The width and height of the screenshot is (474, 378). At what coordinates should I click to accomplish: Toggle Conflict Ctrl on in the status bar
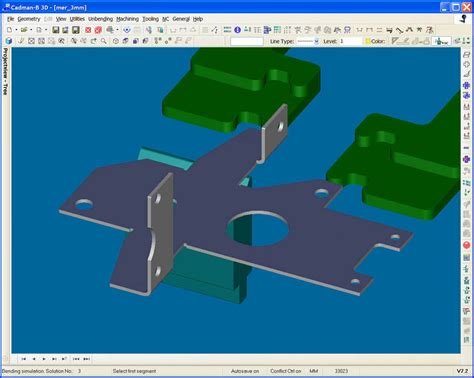(286, 371)
